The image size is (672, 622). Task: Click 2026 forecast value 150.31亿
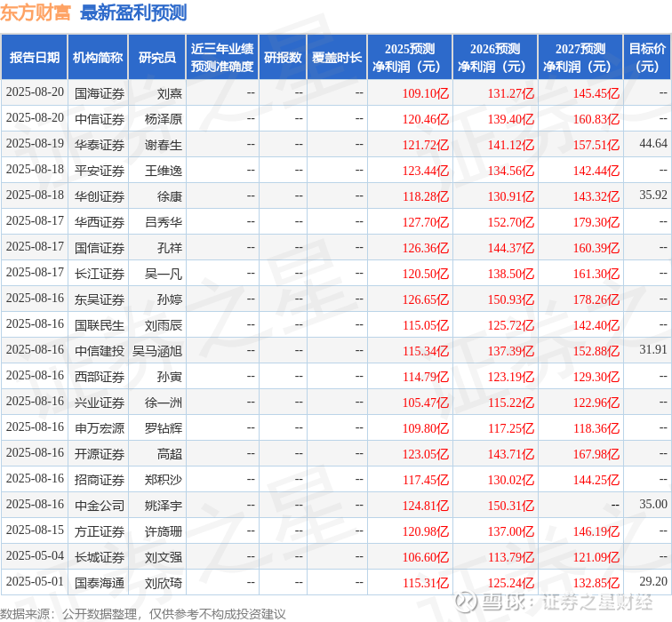pos(511,506)
